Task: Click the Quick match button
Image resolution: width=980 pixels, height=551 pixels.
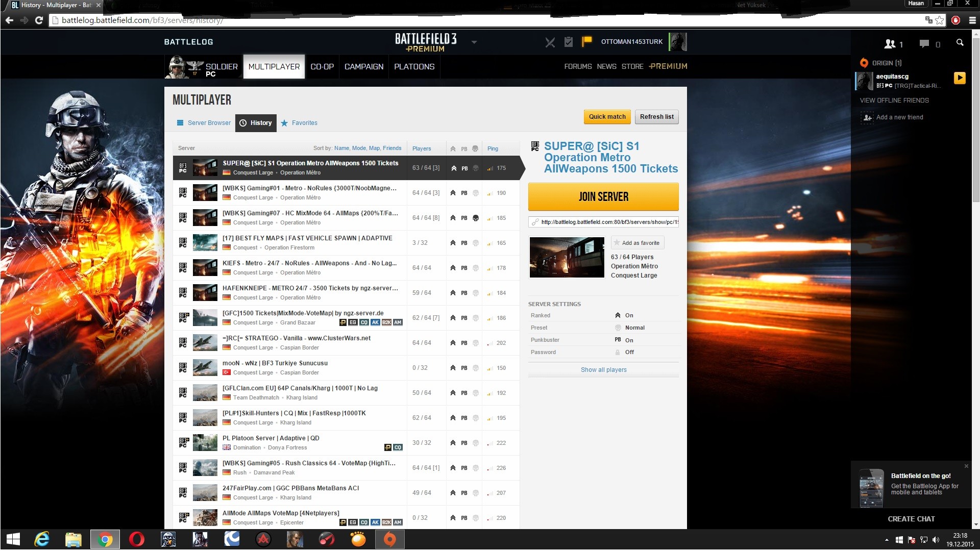Action: tap(607, 117)
